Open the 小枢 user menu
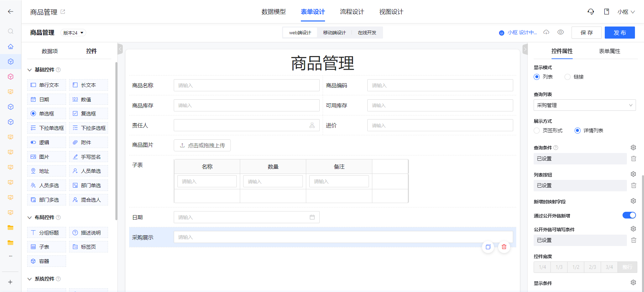 (x=626, y=12)
